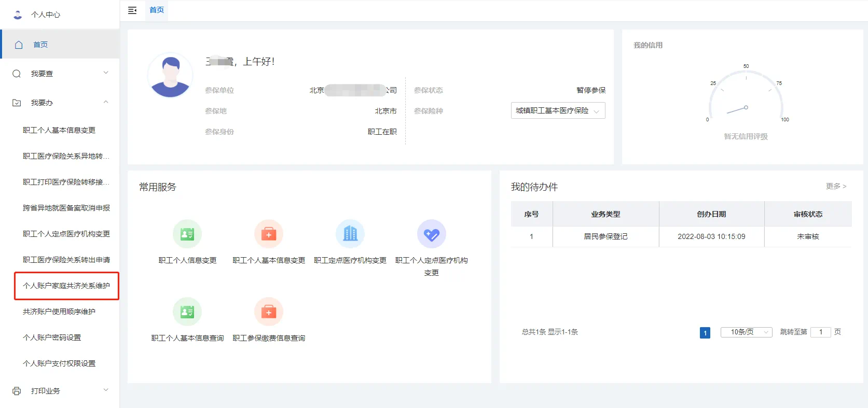This screenshot has height=408, width=868.
Task: Click the user avatar picture
Action: tap(171, 76)
